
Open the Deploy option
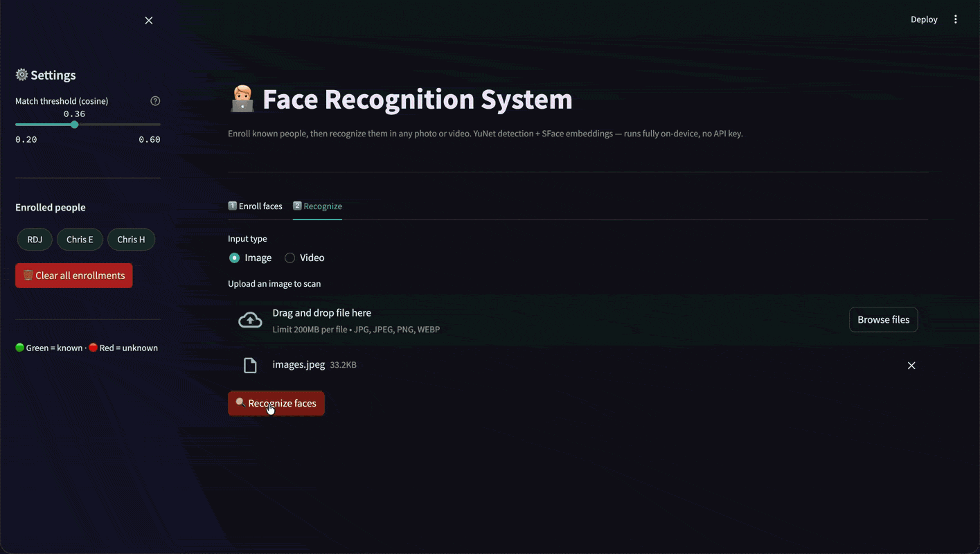pos(924,19)
